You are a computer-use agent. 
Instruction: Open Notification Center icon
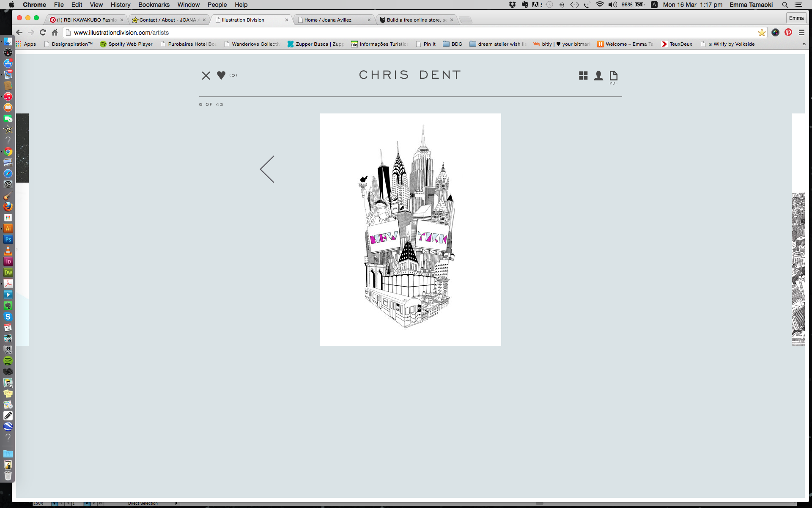coord(798,5)
